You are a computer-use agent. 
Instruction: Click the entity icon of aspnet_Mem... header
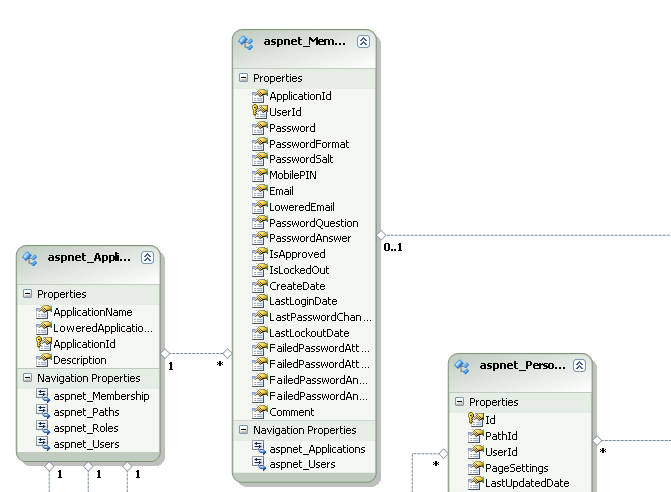pos(246,42)
